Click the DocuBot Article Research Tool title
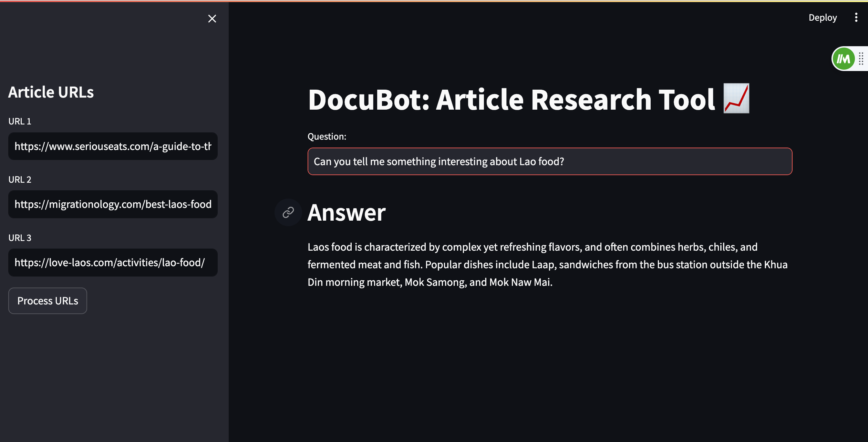The image size is (868, 442). (511, 100)
